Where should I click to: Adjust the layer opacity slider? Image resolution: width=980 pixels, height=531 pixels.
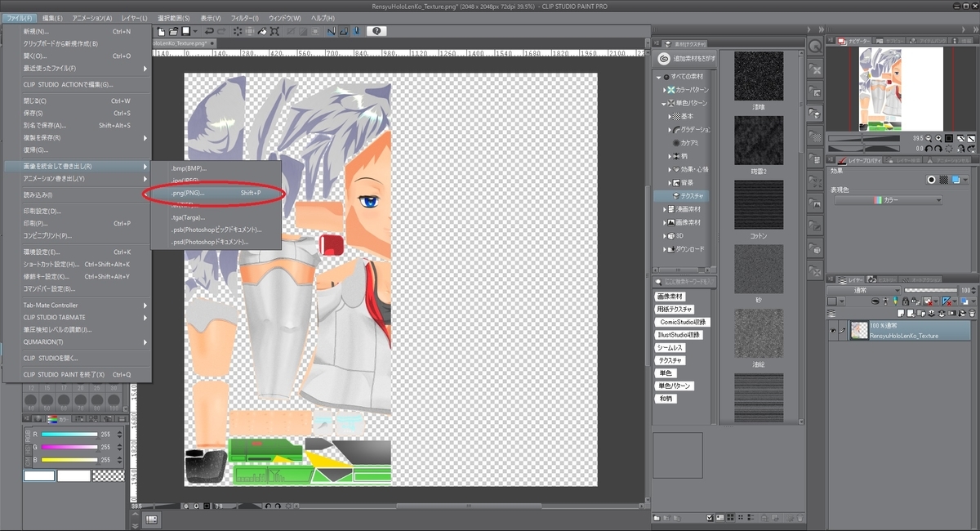(930, 290)
